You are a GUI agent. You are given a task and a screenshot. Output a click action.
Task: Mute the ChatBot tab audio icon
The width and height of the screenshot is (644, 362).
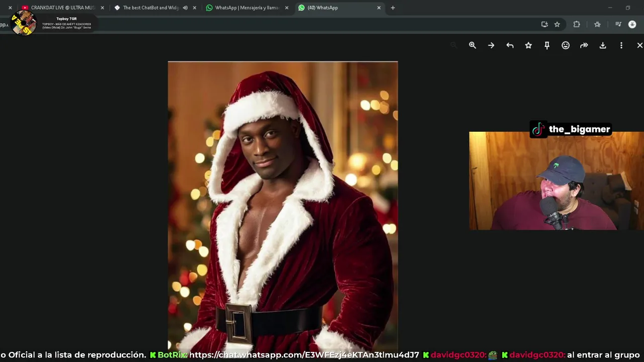[x=185, y=8]
